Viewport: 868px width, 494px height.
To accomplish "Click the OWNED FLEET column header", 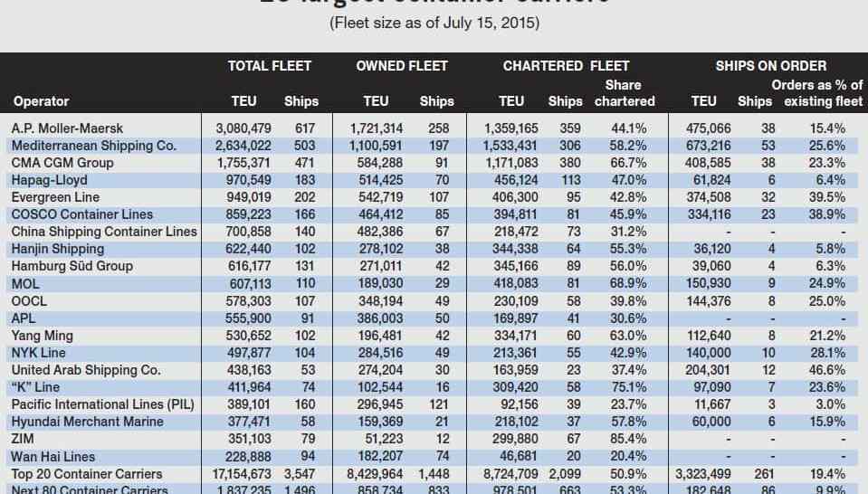I will pos(401,66).
